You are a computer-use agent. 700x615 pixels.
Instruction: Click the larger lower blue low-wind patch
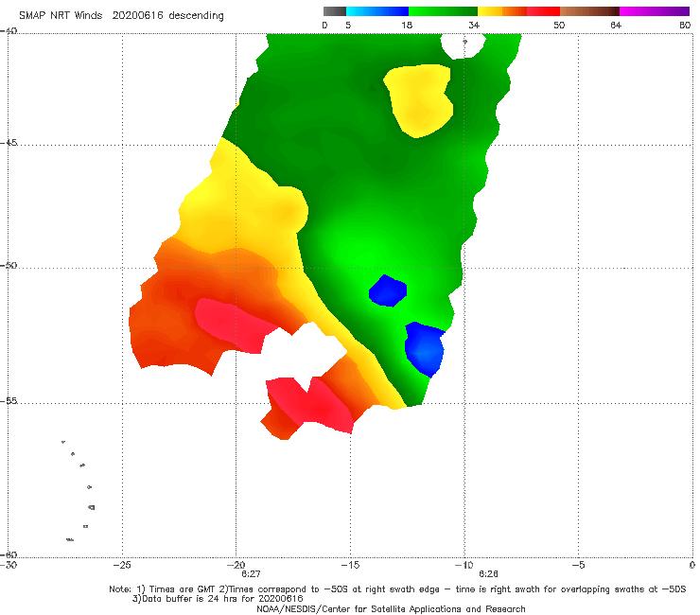pyautogui.click(x=425, y=349)
